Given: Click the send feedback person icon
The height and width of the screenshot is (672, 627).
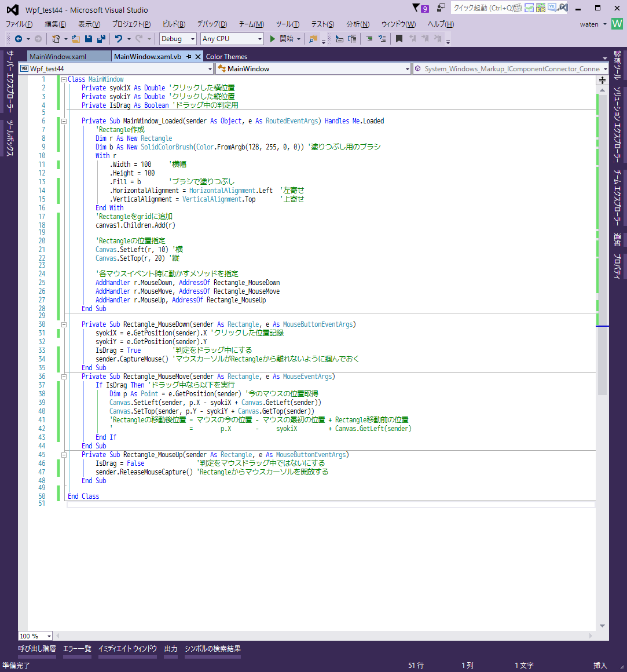Looking at the screenshot, I should [x=441, y=8].
